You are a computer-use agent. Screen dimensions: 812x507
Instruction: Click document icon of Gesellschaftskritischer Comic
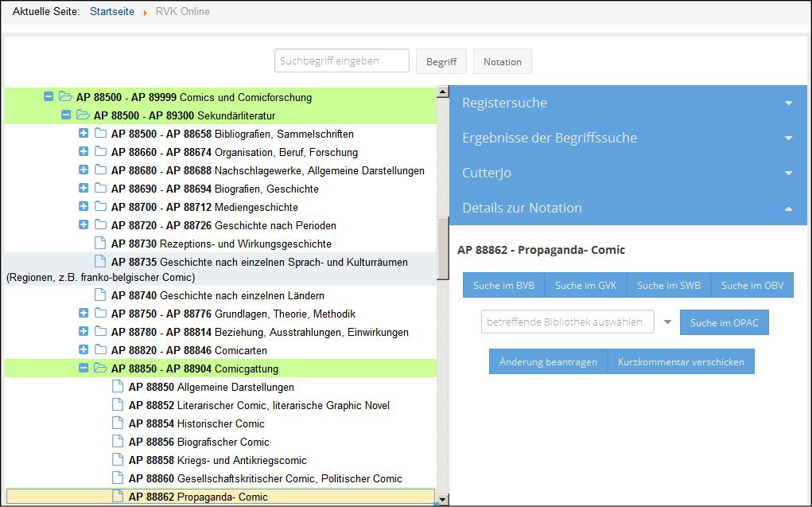[x=118, y=478]
